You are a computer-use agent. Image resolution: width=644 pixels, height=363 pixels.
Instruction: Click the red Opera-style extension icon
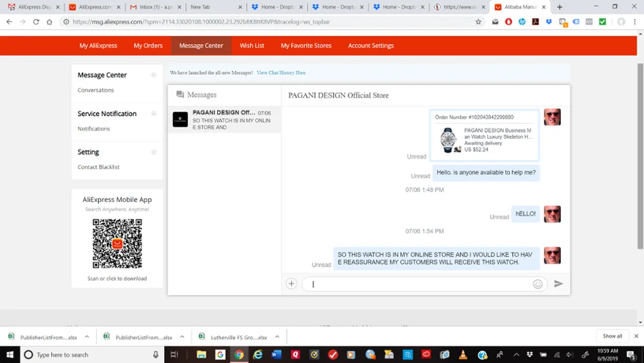(x=509, y=22)
